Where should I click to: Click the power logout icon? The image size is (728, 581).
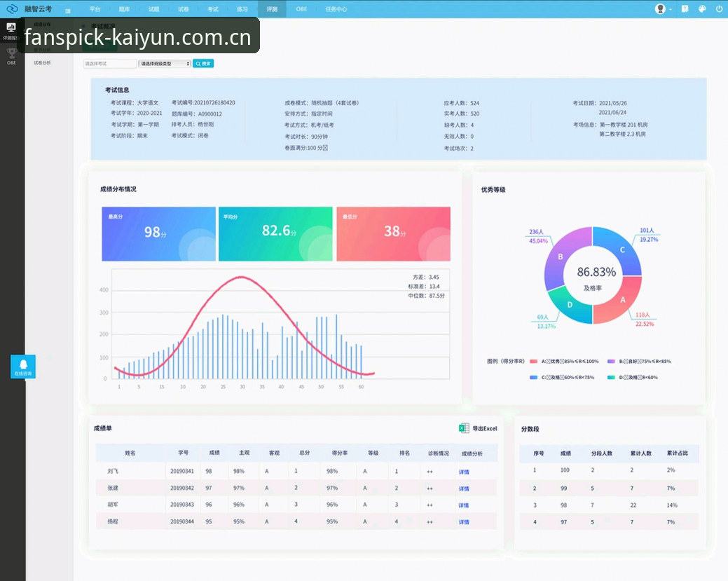[x=719, y=9]
